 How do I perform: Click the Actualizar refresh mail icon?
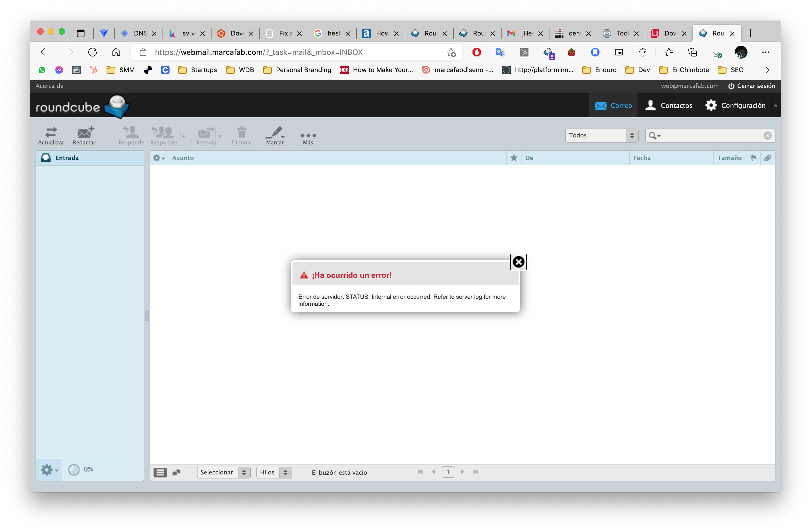coord(51,136)
